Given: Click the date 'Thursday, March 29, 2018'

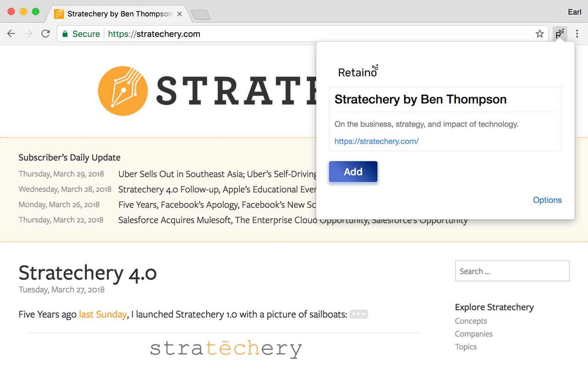Looking at the screenshot, I should point(61,174).
